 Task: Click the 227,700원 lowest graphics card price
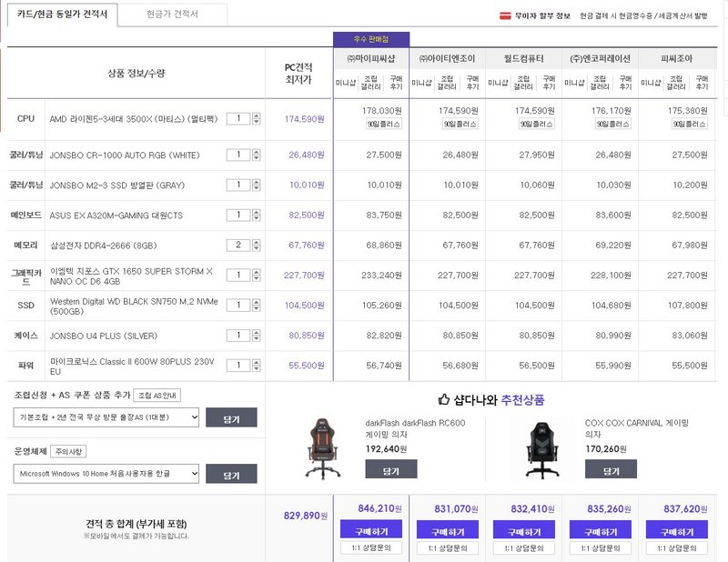[304, 276]
